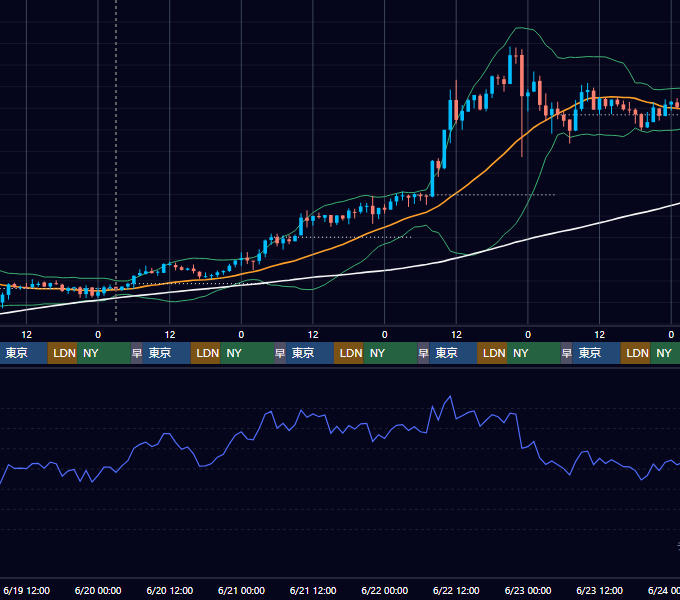Select the NY session block starting 6/21 evening
680x600 pixels.
click(390, 353)
